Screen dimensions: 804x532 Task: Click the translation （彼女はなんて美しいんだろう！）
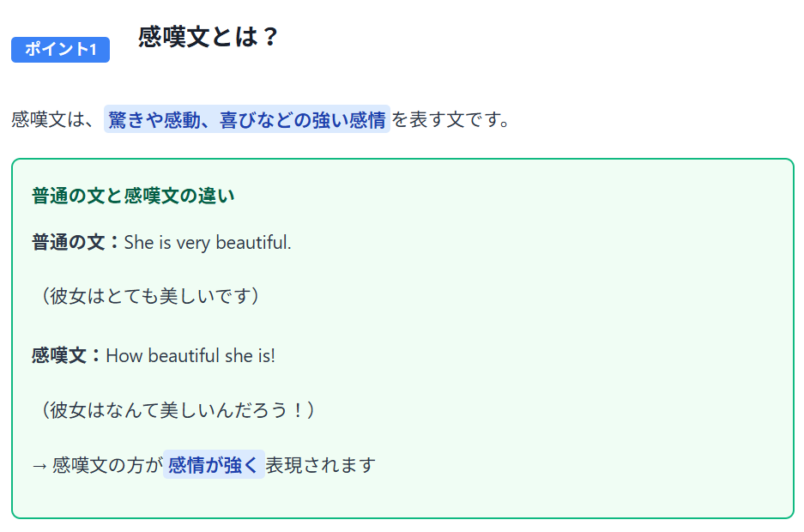click(x=177, y=410)
